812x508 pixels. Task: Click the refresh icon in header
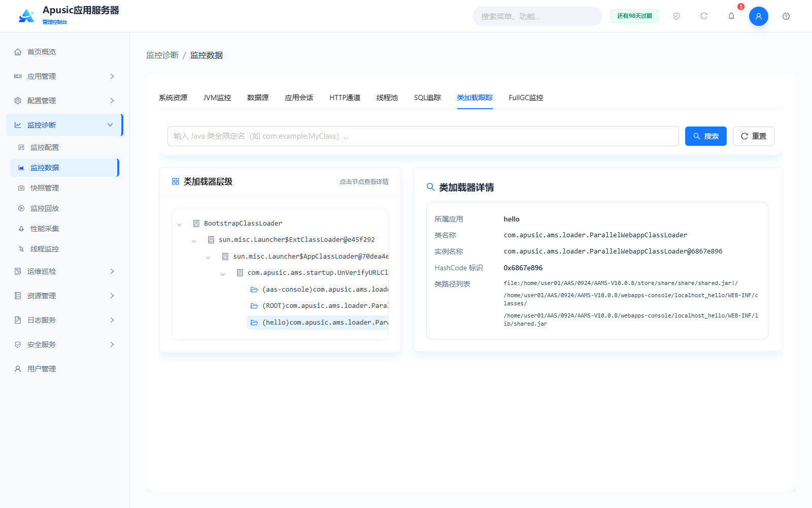point(704,16)
